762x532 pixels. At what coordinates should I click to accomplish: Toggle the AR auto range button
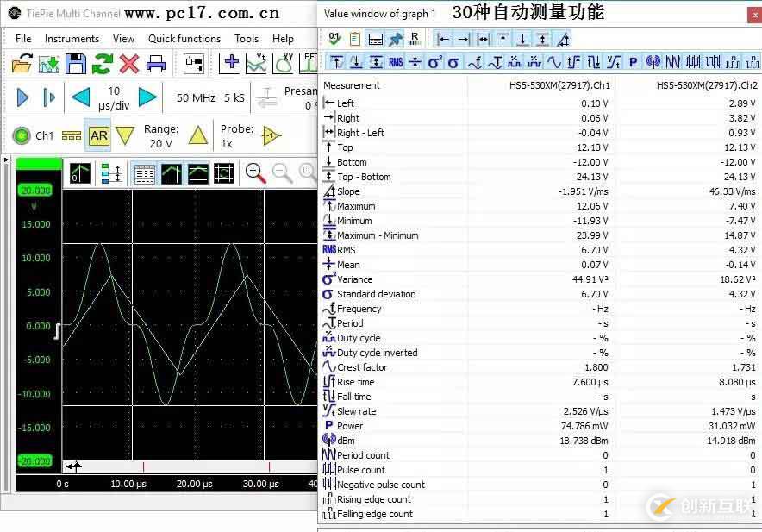(x=98, y=135)
